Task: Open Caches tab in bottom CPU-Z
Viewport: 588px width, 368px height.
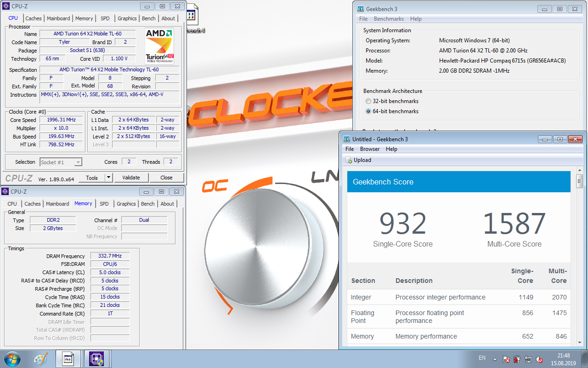Action: [x=33, y=204]
